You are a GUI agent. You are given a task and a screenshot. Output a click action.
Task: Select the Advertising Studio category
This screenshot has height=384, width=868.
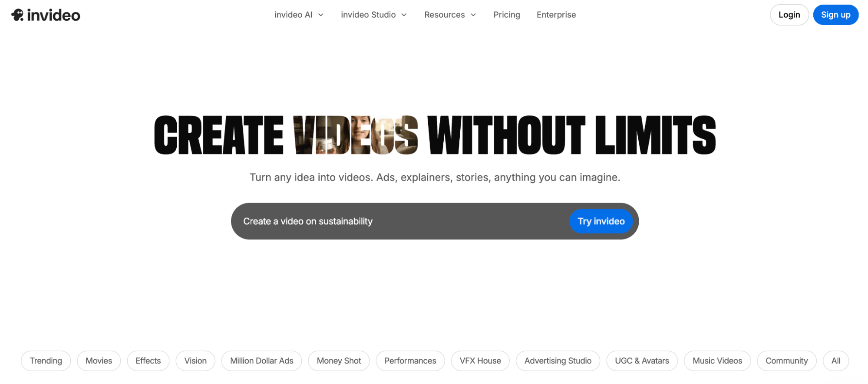tap(558, 361)
